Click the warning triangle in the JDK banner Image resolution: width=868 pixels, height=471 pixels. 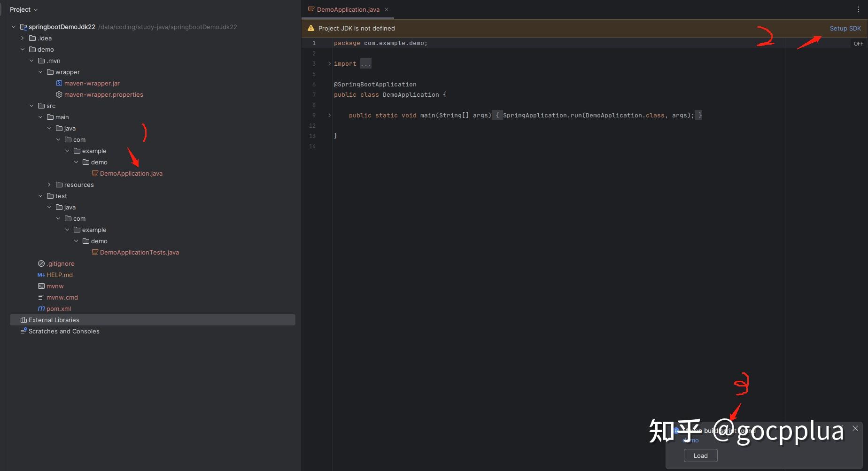[310, 28]
